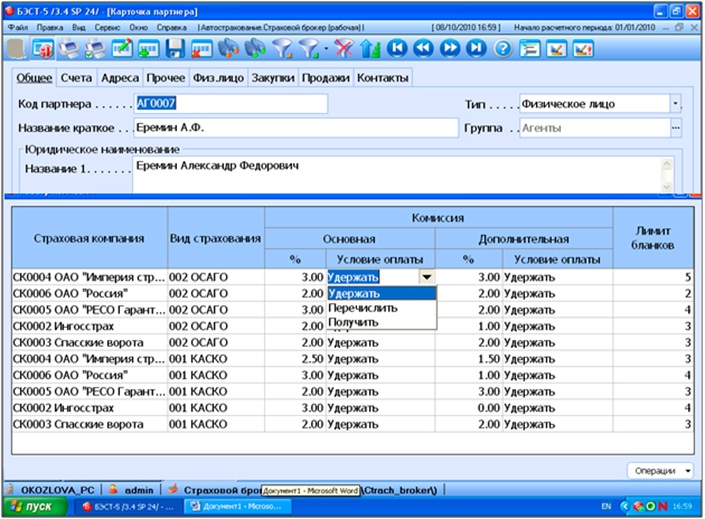Toggle the payment condition dropdown arrow in first row
The width and height of the screenshot is (705, 519).
pyautogui.click(x=427, y=277)
